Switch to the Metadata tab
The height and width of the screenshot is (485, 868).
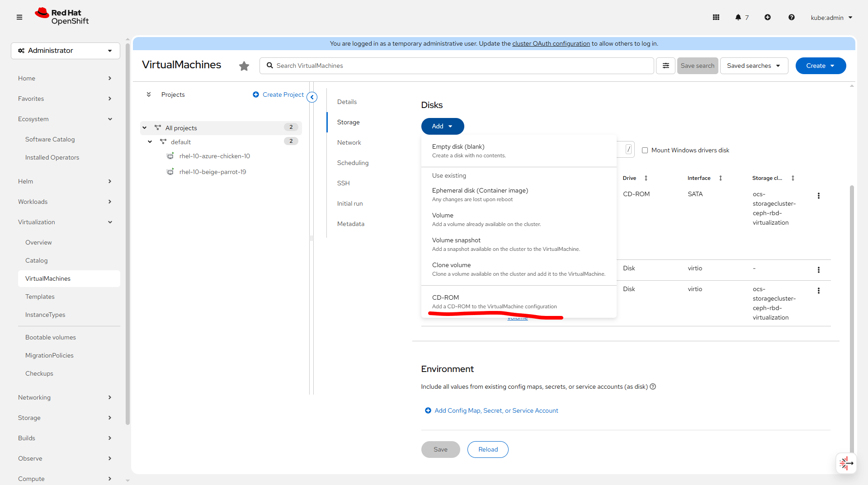coord(351,224)
